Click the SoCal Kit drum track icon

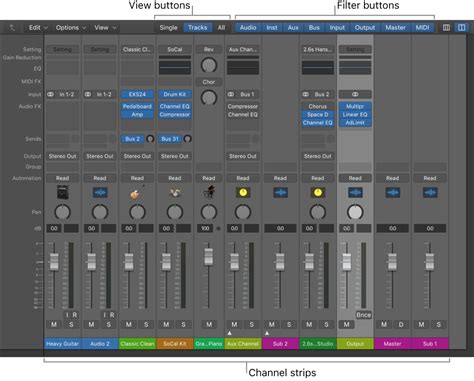pos(175,192)
